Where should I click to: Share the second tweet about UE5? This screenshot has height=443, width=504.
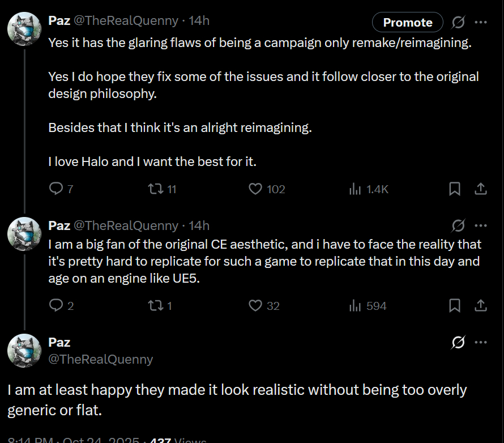[x=481, y=306]
